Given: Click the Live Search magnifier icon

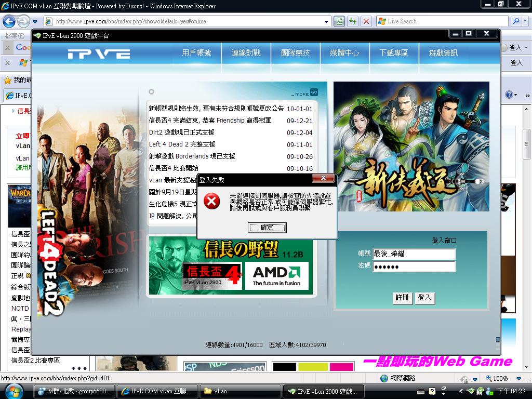Looking at the screenshot, I should [x=516, y=21].
